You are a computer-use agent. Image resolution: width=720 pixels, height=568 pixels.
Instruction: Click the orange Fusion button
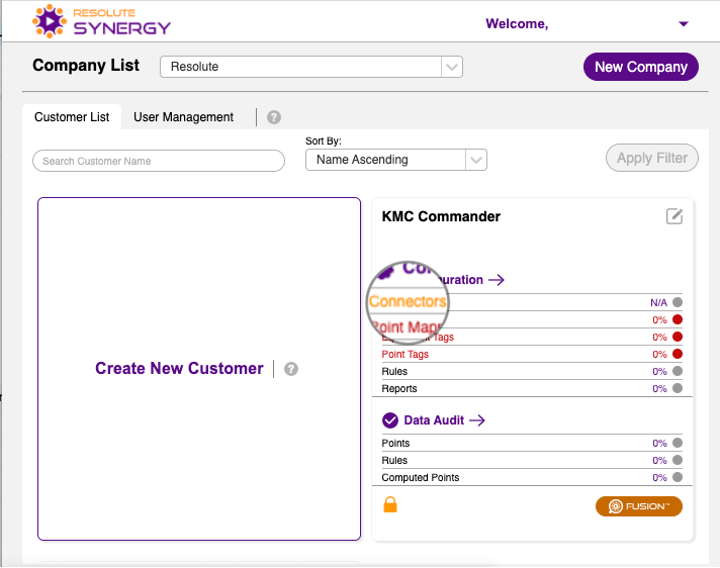click(639, 506)
